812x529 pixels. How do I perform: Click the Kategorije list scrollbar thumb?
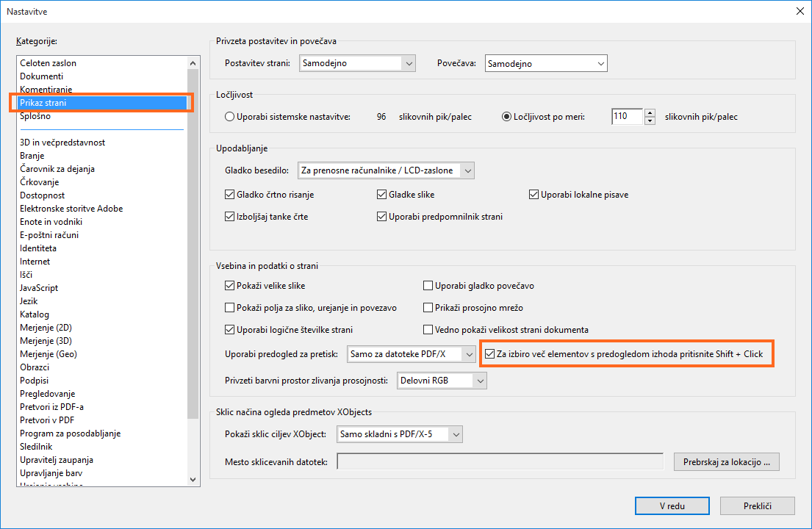pyautogui.click(x=193, y=243)
